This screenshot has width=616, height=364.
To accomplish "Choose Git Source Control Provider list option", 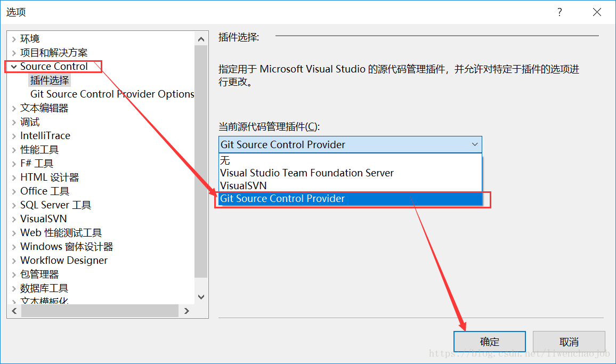I will (350, 198).
